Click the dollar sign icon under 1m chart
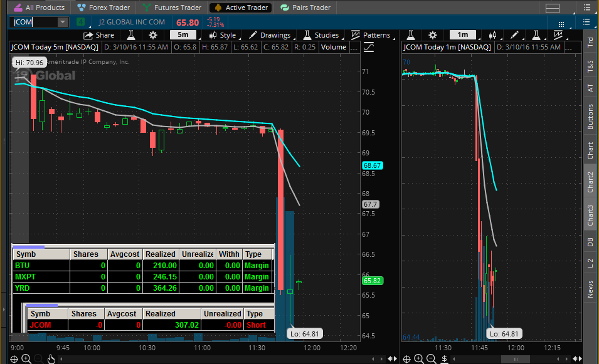This screenshot has height=364, width=599. click(444, 359)
